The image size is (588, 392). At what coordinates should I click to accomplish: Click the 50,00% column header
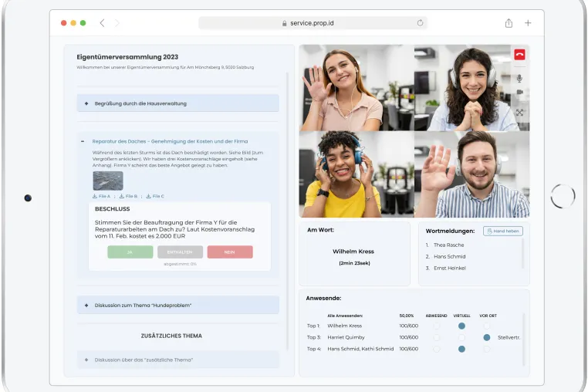tap(407, 316)
